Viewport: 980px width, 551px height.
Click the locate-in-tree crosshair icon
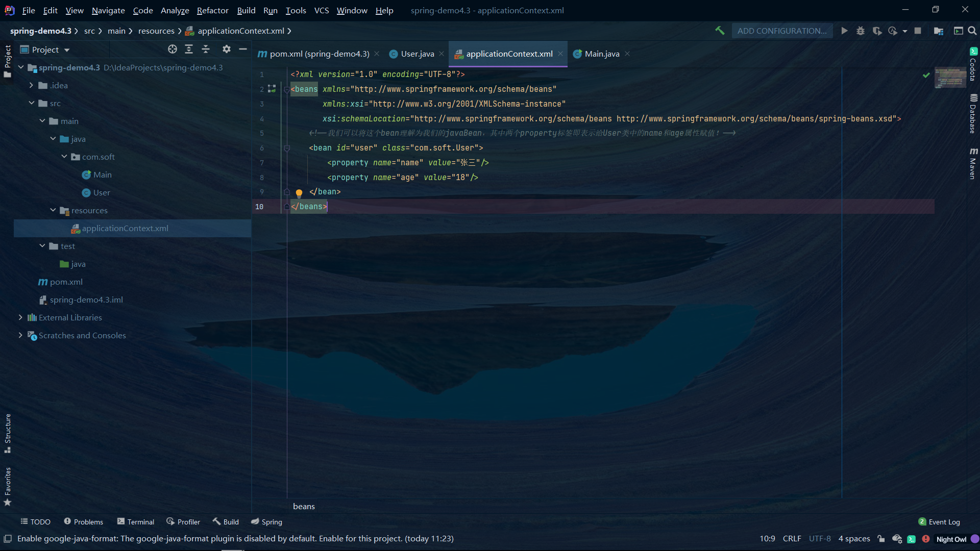(x=173, y=49)
